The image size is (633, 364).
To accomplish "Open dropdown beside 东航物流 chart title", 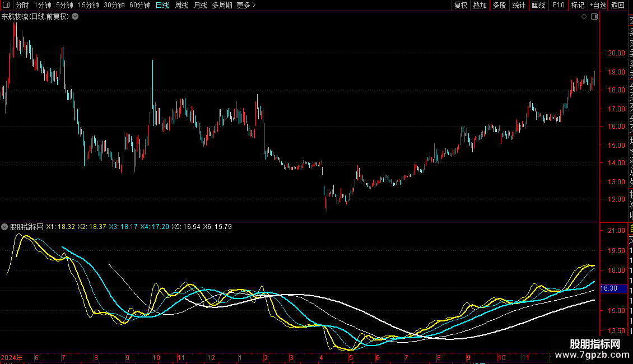I will pyautogui.click(x=75, y=17).
